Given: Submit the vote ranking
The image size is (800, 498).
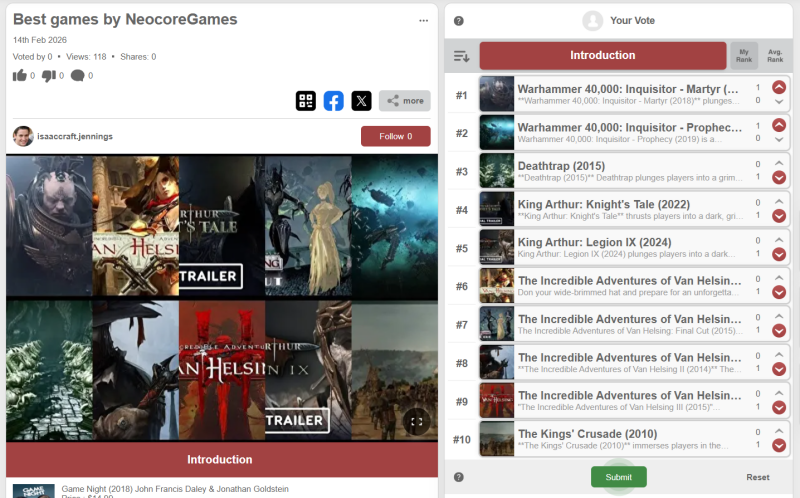Looking at the screenshot, I should coord(618,477).
